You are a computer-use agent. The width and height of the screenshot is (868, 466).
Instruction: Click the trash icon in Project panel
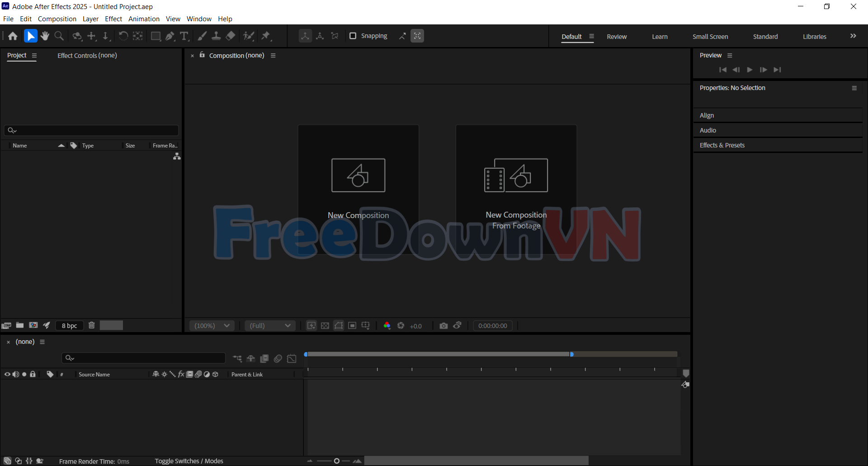(x=91, y=325)
